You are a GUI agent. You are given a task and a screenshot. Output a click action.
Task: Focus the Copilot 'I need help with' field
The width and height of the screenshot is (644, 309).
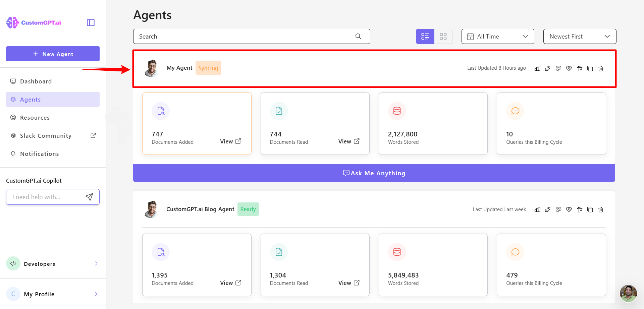point(53,197)
